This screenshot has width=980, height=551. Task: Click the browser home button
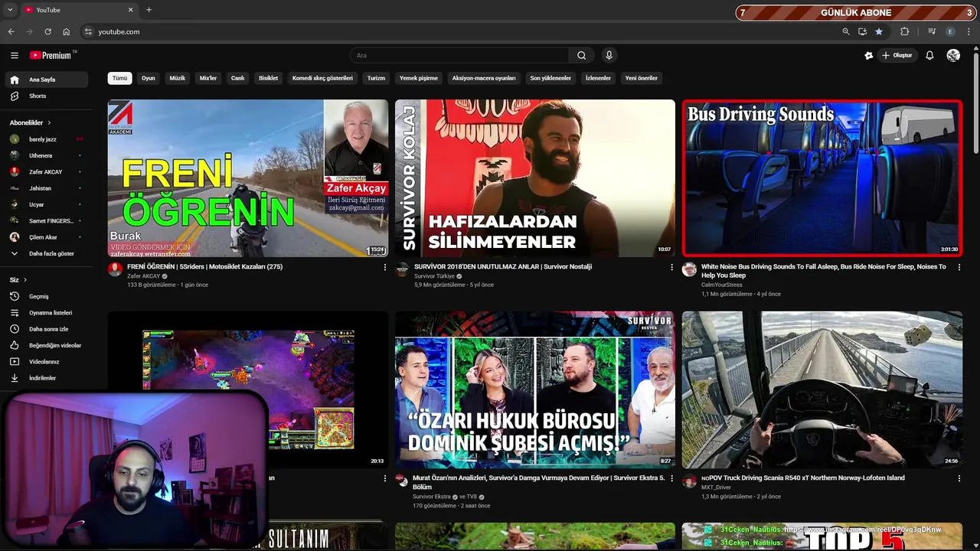[x=67, y=31]
